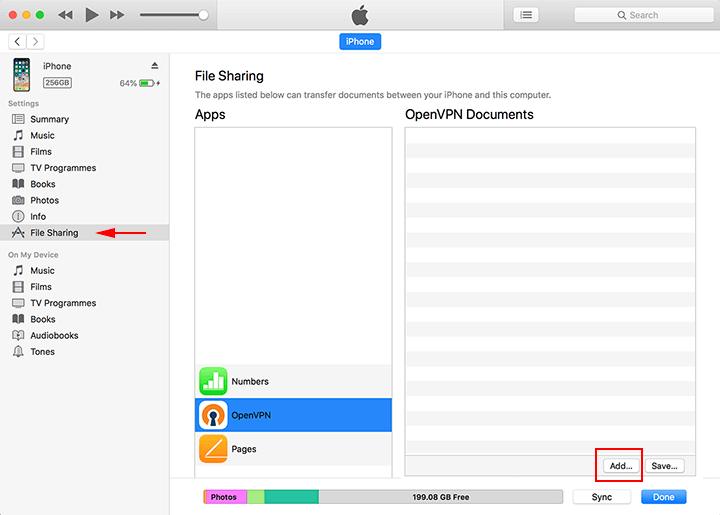
Task: Click the Done button
Action: click(664, 497)
